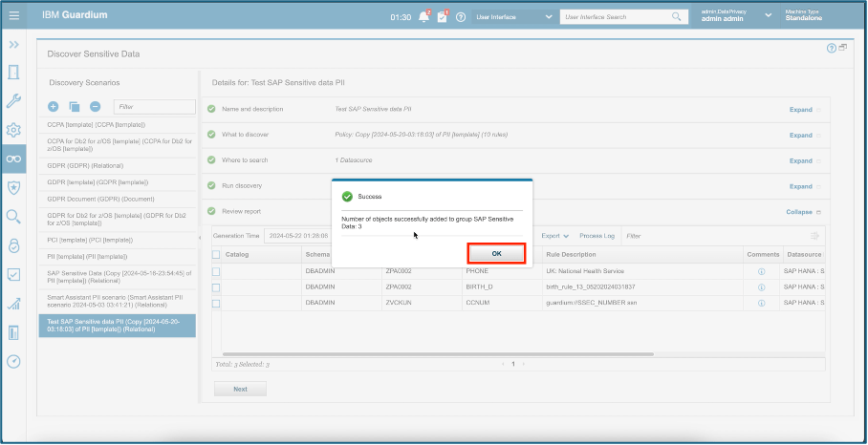Open the Generation Time dropdown
This screenshot has height=445, width=868.
tap(296, 236)
